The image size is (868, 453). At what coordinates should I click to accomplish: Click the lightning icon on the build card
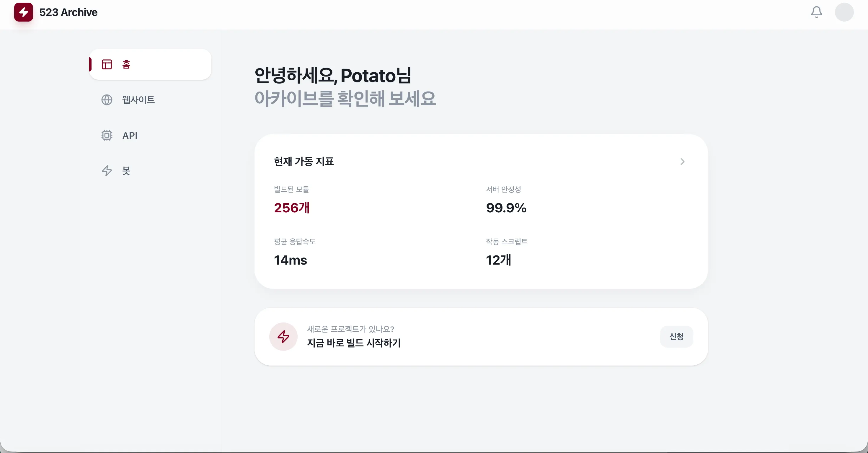pyautogui.click(x=283, y=336)
